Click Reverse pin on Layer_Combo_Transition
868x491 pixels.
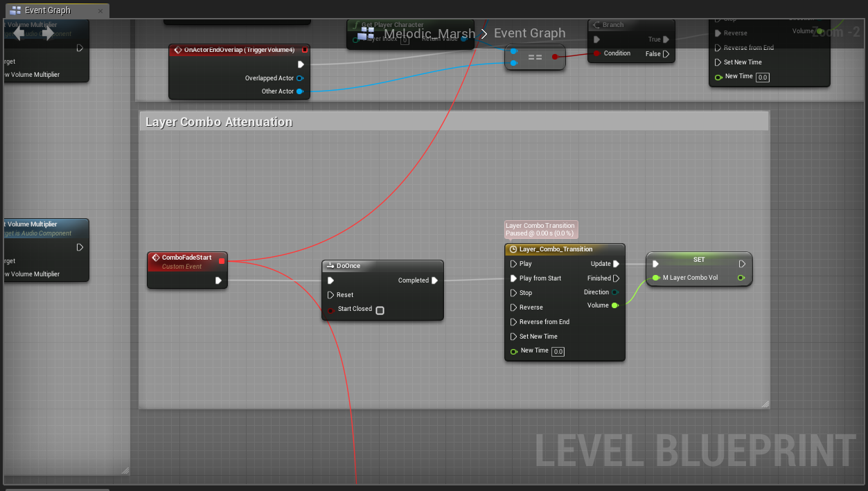pyautogui.click(x=513, y=307)
